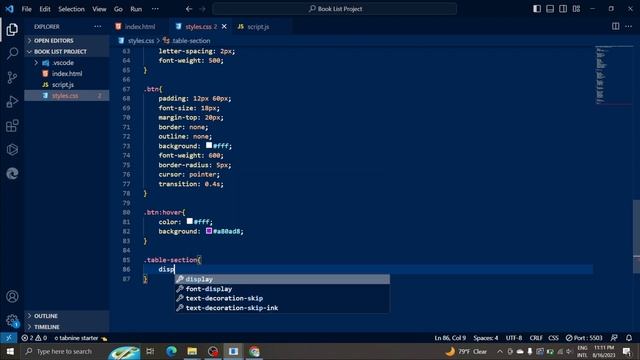Expand the Outline section
The height and width of the screenshot is (360, 640).
tap(67, 316)
